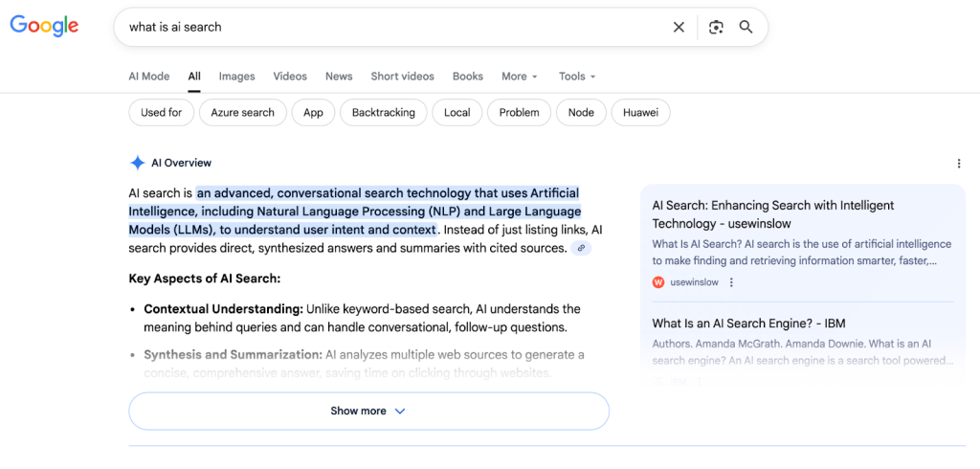Click the source link chain icon
This screenshot has height=469, width=980.
coord(581,249)
